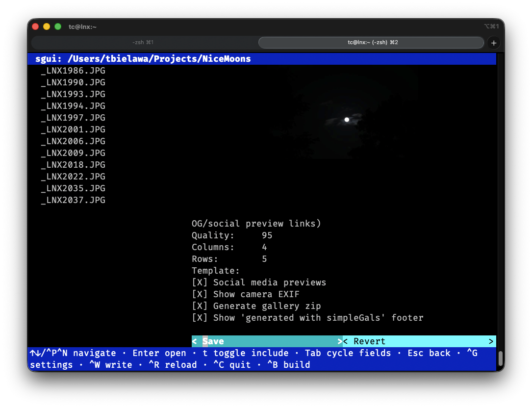This screenshot has width=532, height=408.
Task: Click the Save button
Action: (x=267, y=341)
